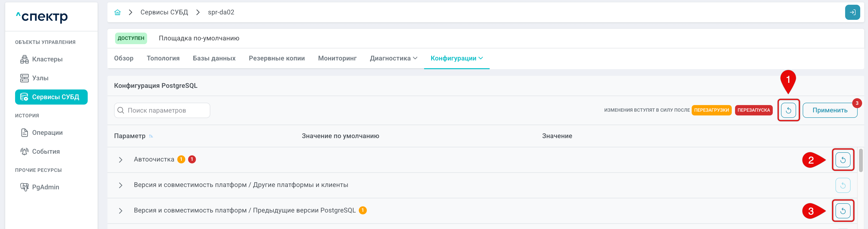
Task: Click the Площадка по-умолчанию label
Action: (199, 38)
